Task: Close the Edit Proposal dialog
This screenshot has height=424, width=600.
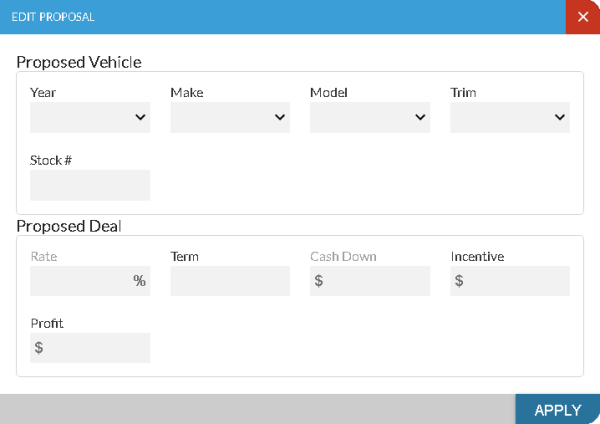Action: pyautogui.click(x=582, y=17)
